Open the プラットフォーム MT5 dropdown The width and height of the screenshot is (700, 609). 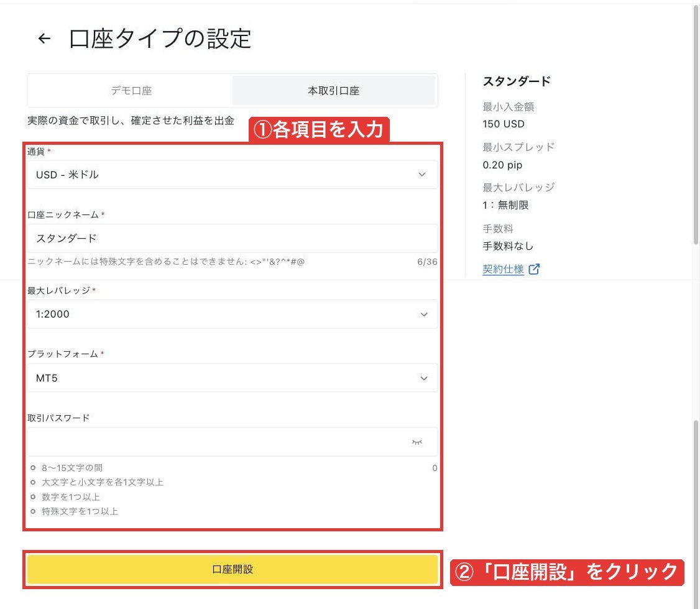(233, 378)
